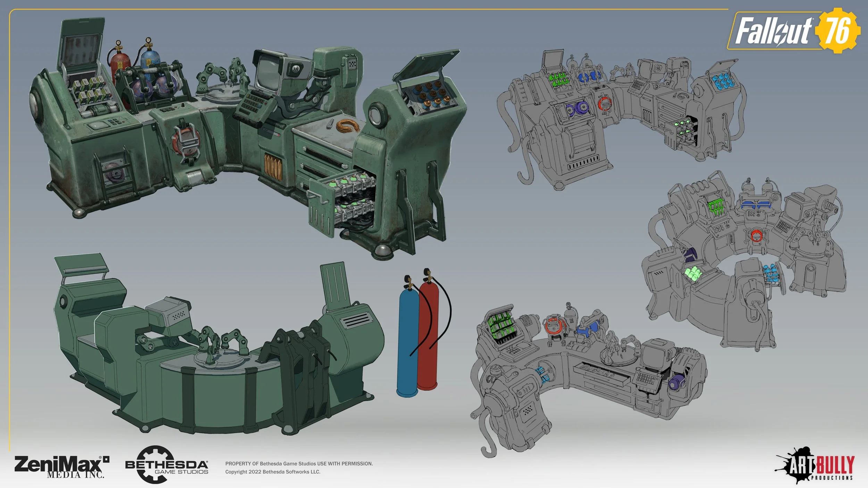Click the red circular gauge on workbench front
This screenshot has height=488, width=868.
(186, 143)
